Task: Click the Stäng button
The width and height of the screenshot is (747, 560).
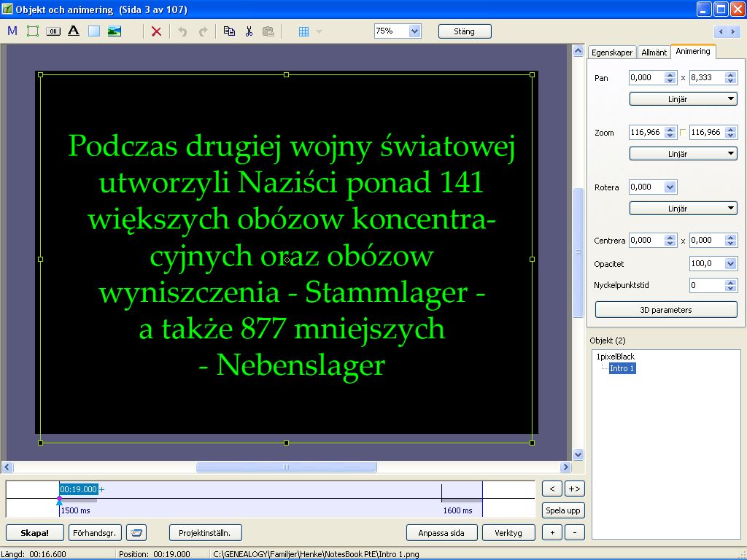Action: click(x=465, y=31)
